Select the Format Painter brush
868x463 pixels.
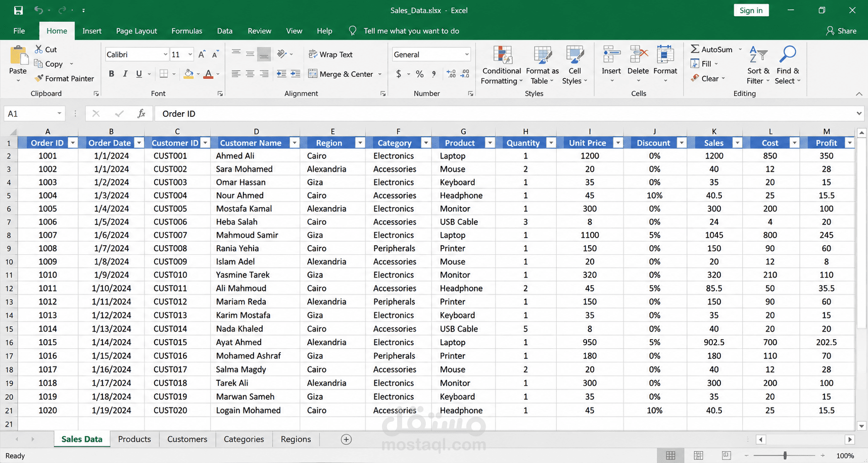point(38,78)
